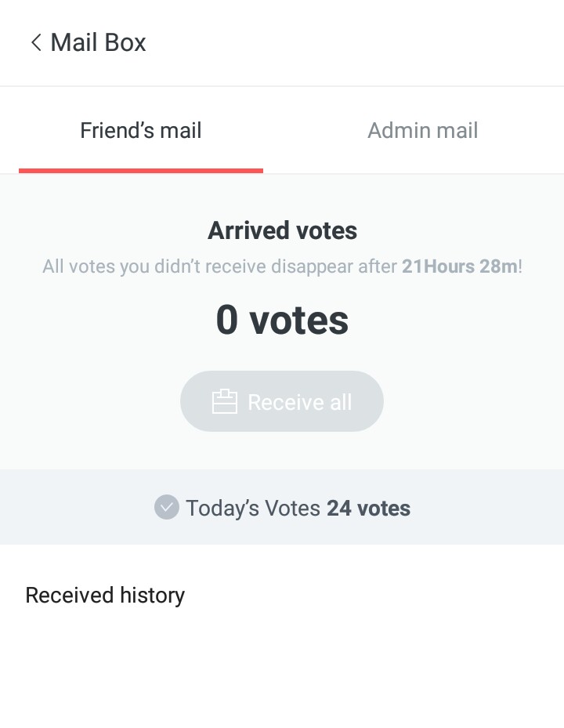Click the Mail Box header title
This screenshot has width=564, height=728.
click(x=98, y=42)
